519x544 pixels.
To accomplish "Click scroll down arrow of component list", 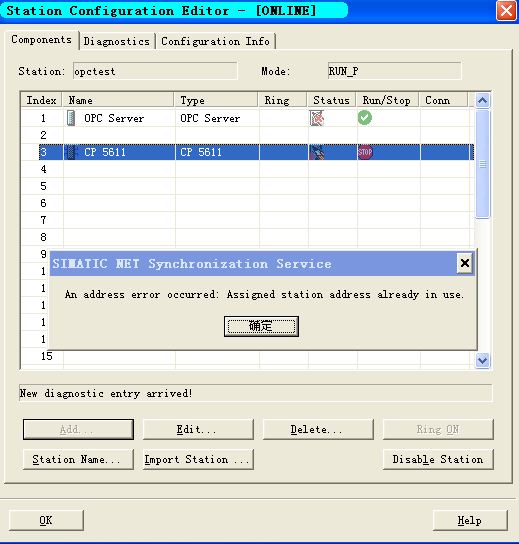I will click(x=483, y=360).
